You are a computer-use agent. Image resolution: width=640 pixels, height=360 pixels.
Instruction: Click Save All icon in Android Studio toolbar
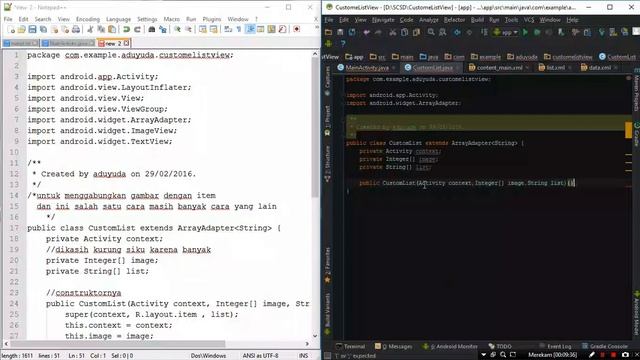click(x=340, y=32)
